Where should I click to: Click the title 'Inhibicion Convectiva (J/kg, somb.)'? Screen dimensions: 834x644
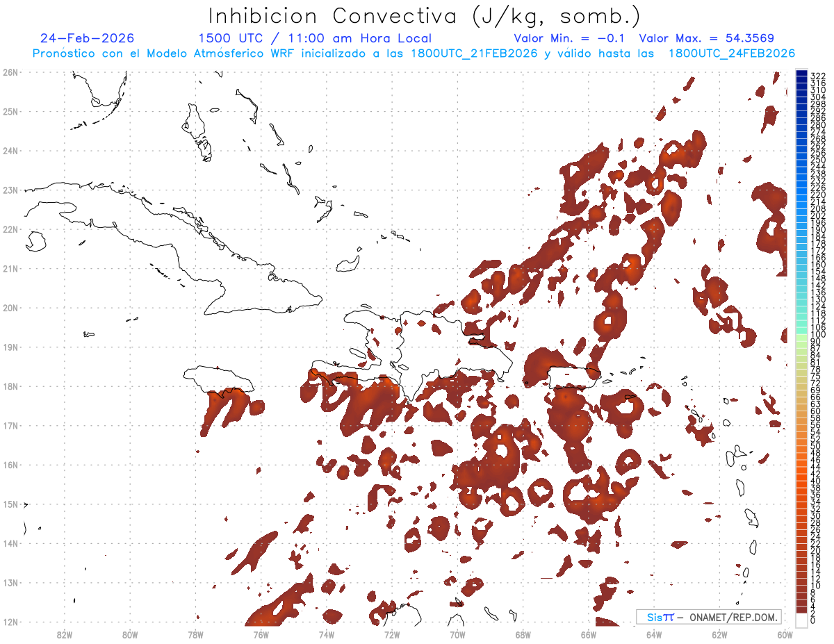pyautogui.click(x=424, y=16)
